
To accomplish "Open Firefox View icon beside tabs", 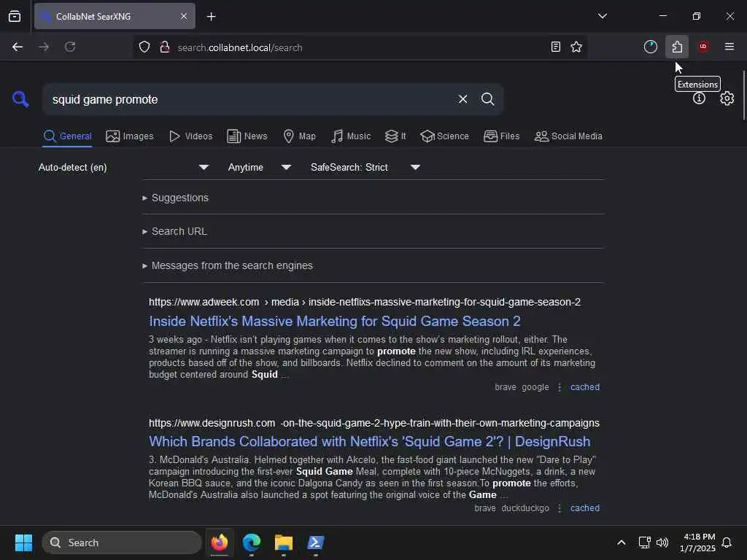I will coord(15,17).
